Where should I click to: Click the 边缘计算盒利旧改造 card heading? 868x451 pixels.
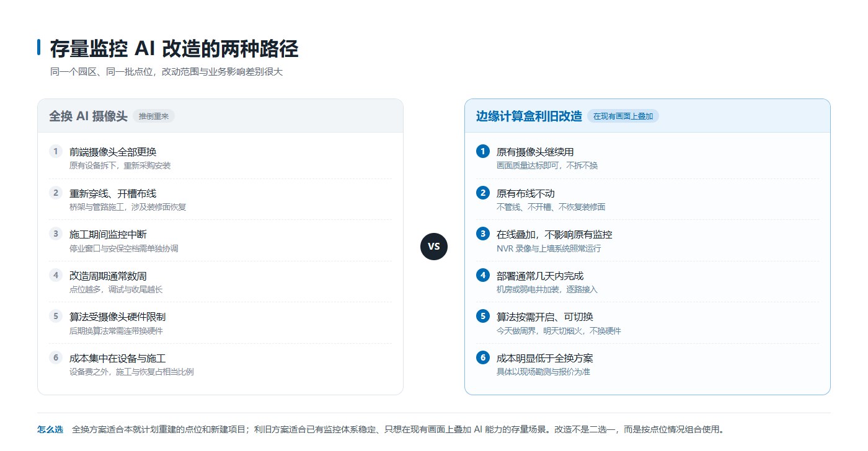point(529,116)
